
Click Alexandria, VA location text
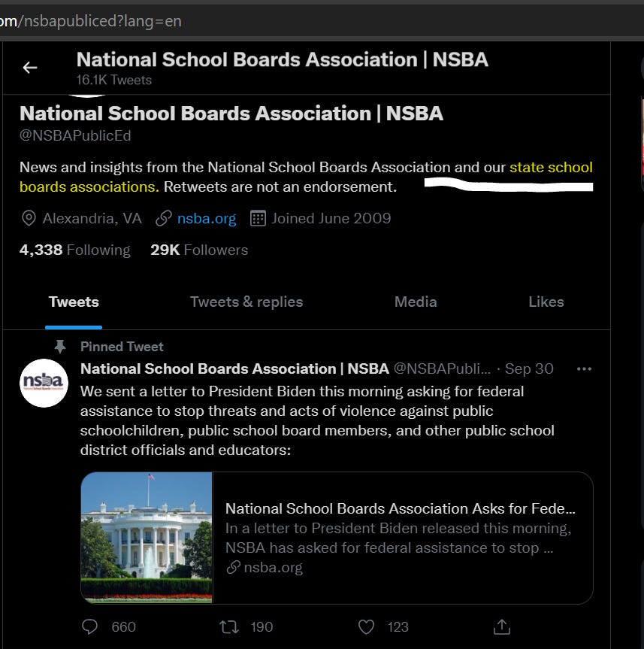92,218
